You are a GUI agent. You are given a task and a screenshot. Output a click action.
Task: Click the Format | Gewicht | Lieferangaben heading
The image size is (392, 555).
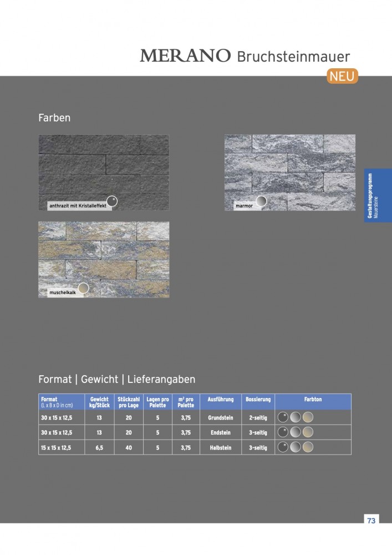[116, 380]
